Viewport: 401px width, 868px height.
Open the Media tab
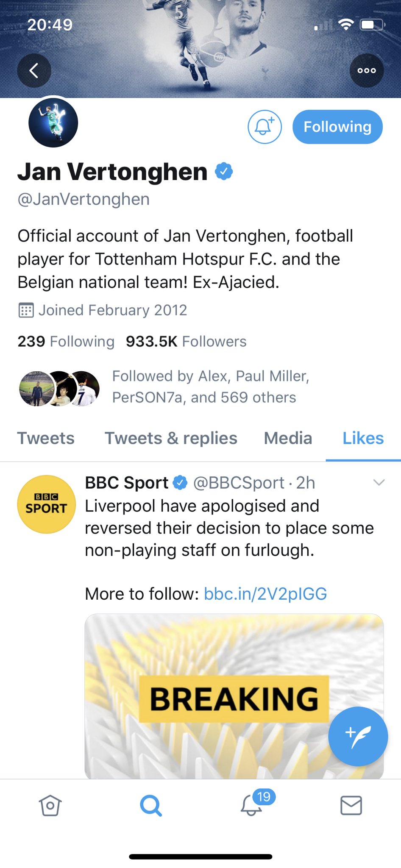click(x=288, y=438)
